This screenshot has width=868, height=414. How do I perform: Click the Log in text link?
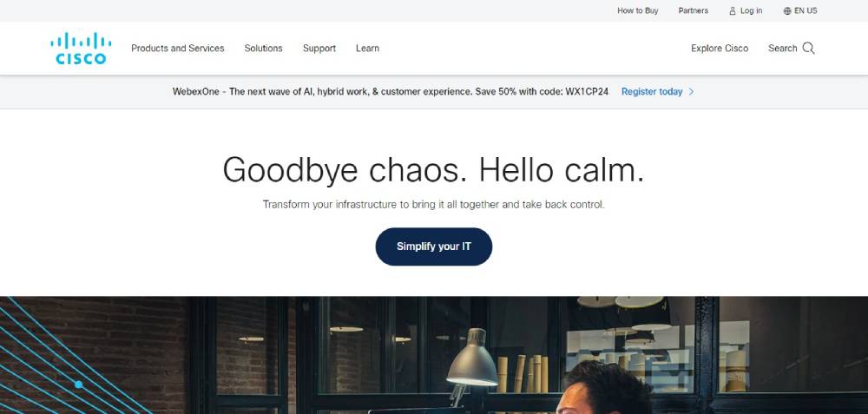pyautogui.click(x=751, y=10)
